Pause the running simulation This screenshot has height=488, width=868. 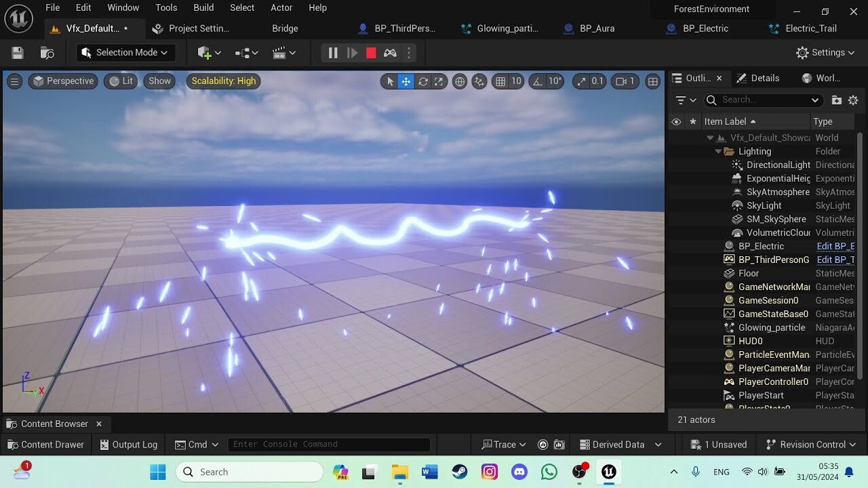(332, 52)
